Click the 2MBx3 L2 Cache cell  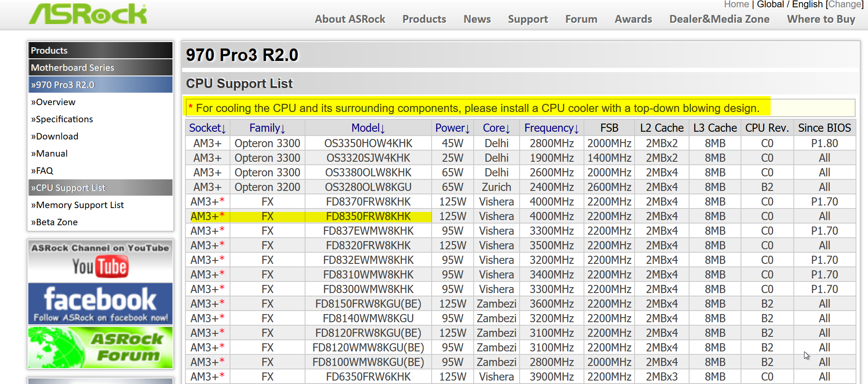point(662,377)
